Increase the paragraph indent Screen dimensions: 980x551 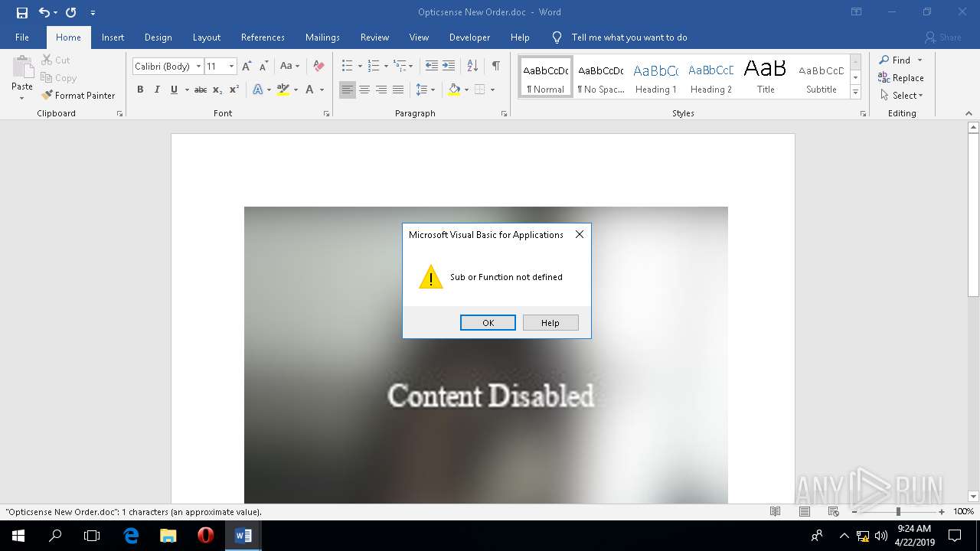point(449,67)
